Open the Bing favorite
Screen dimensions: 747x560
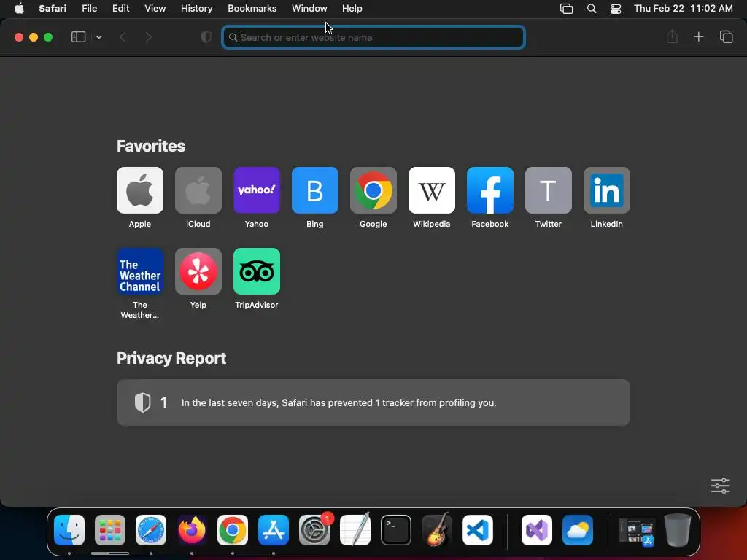pyautogui.click(x=315, y=190)
